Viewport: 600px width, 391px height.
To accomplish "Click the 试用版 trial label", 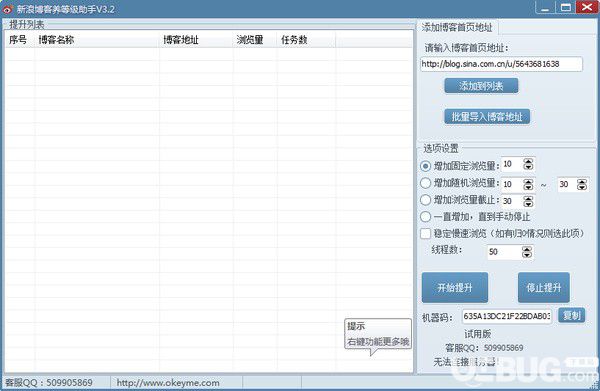I will [478, 334].
